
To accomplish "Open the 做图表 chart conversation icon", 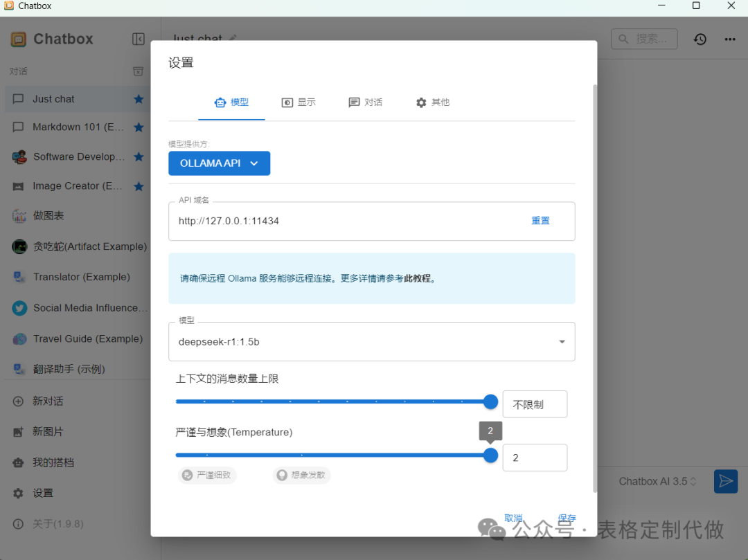I will click(x=19, y=216).
